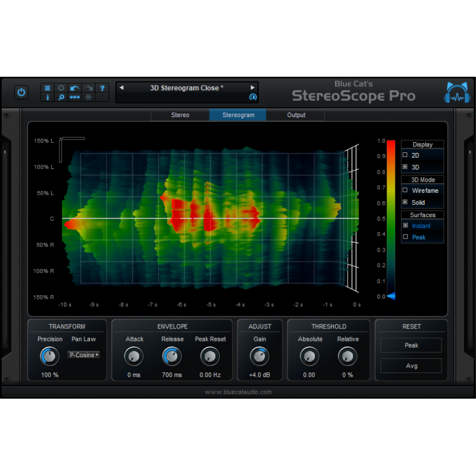This screenshot has height=476, width=476.
Task: Click the undo arrow icon
Action: pos(74,87)
